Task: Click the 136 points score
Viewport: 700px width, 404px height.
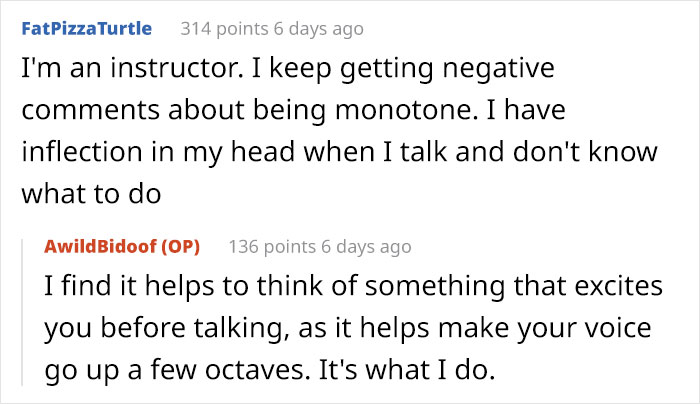Action: 272,246
